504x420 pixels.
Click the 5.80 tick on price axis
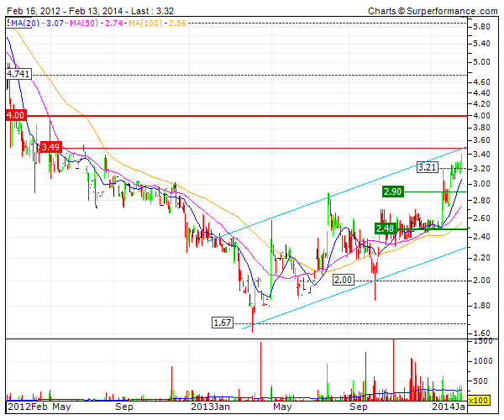pyautogui.click(x=481, y=27)
